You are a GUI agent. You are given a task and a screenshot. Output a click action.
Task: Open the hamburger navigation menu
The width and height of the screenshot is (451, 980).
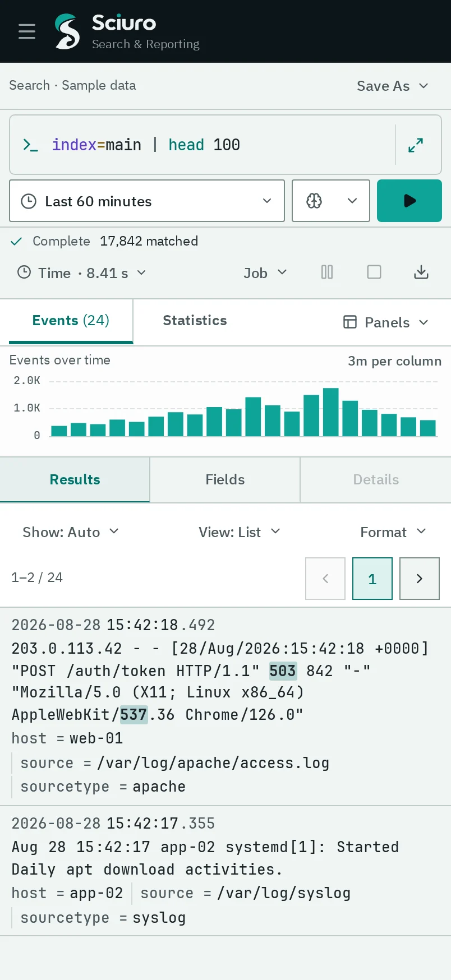tap(27, 31)
